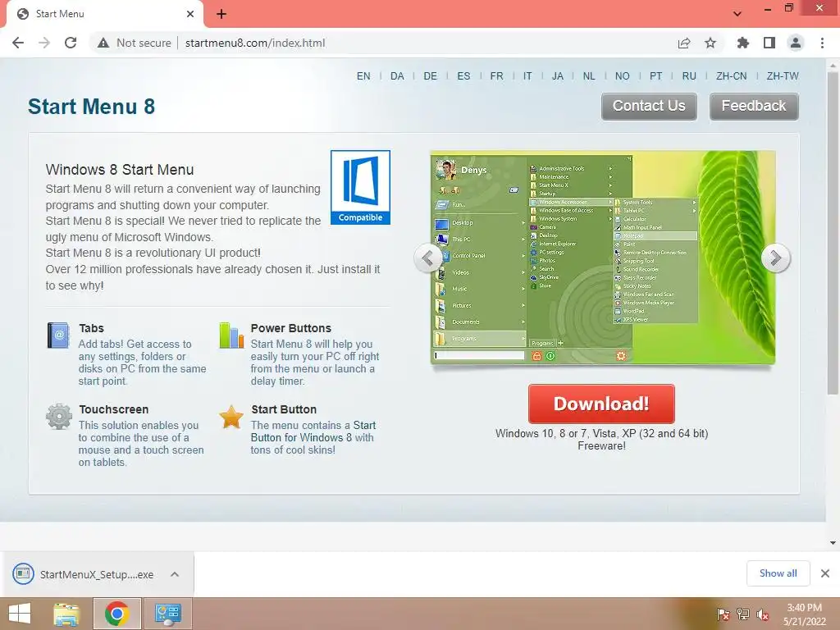
Task: Open a new browser tab
Action: [x=221, y=14]
